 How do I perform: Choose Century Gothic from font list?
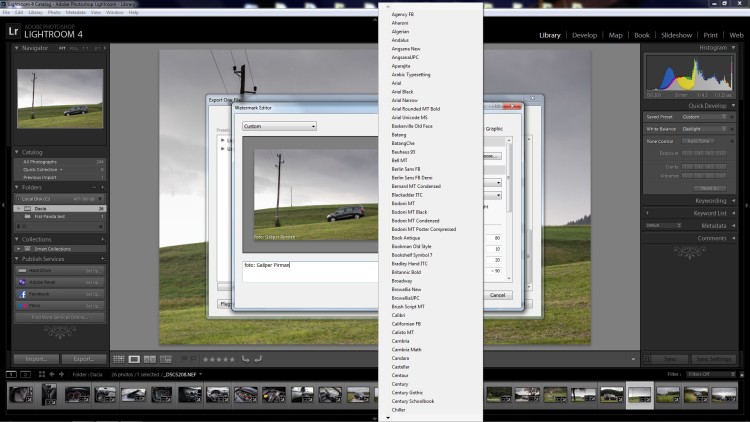407,393
